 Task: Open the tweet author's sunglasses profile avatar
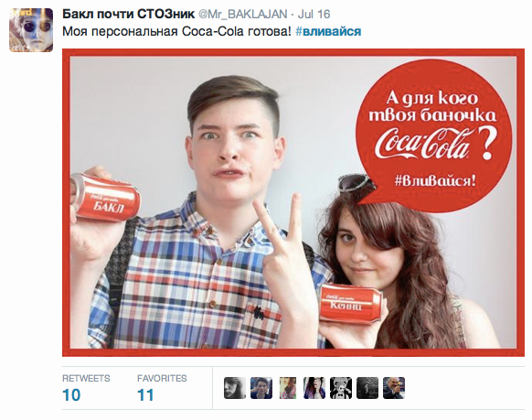pos(31,30)
